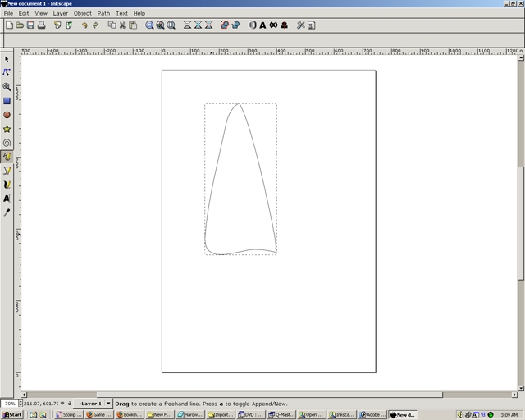Click the horizontal scrollbar thumb
This screenshot has height=420, width=525.
point(270,395)
